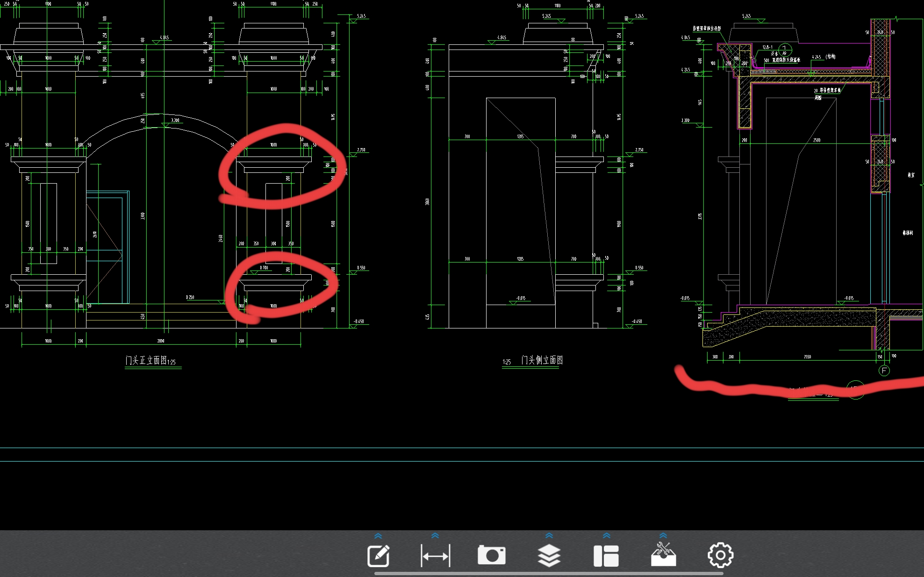Open the layout view panel icon

coord(606,556)
